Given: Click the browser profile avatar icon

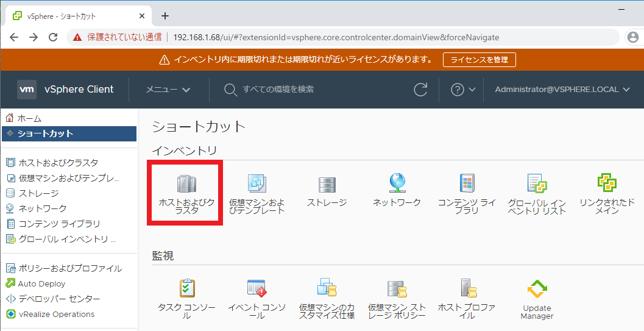Looking at the screenshot, I should click(x=633, y=37).
